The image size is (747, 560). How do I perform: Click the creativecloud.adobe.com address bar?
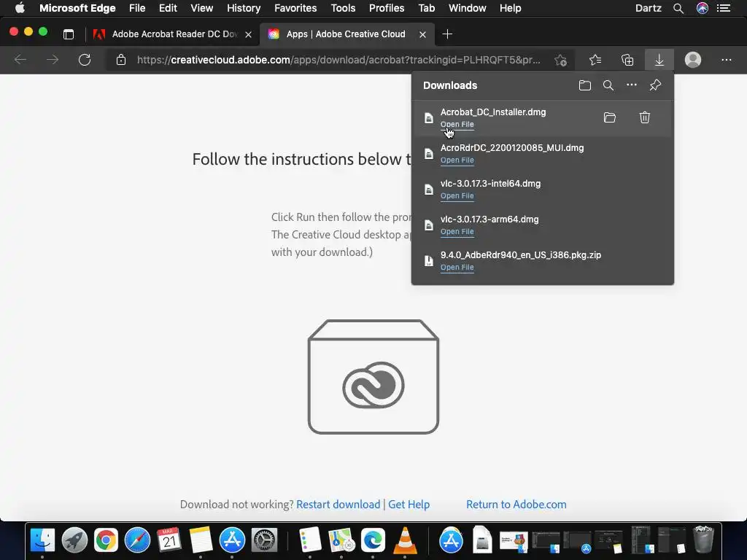click(338, 60)
